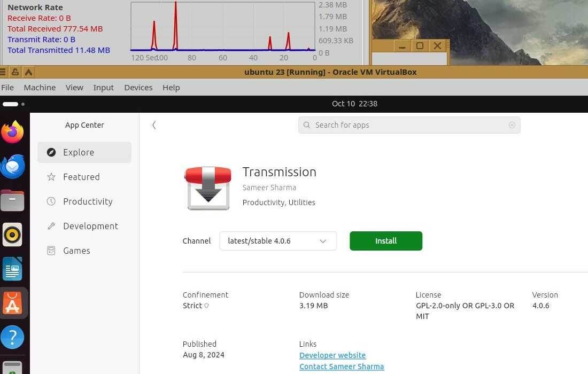Viewport: 588px width, 374px height.
Task: Minimize the small window behind VirtualBox
Action: pos(402,46)
